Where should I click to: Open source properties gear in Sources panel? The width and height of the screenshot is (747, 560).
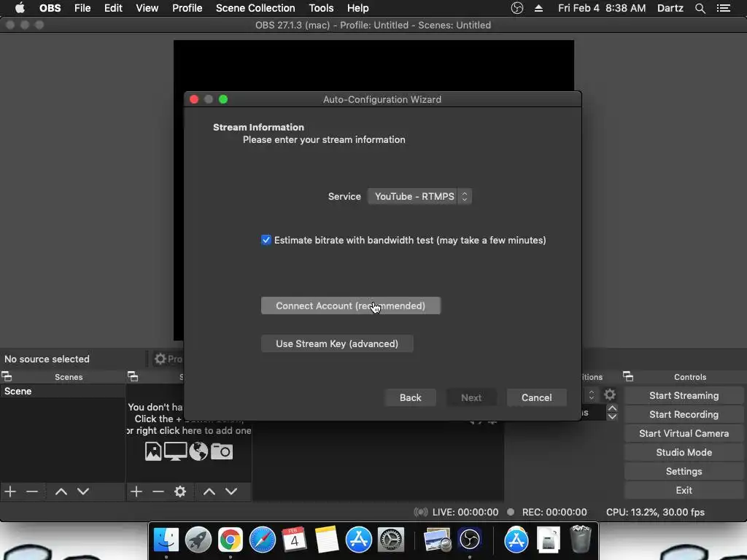tap(180, 491)
